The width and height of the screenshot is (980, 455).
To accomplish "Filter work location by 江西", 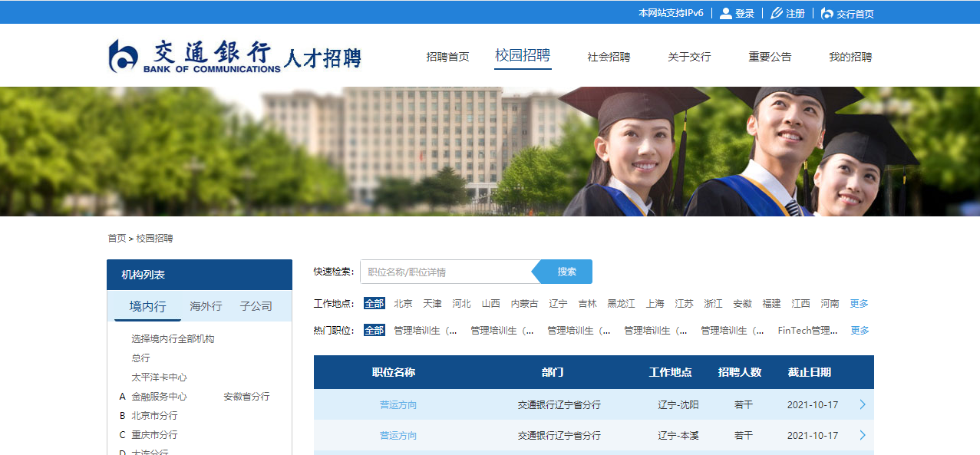I will coord(800,304).
